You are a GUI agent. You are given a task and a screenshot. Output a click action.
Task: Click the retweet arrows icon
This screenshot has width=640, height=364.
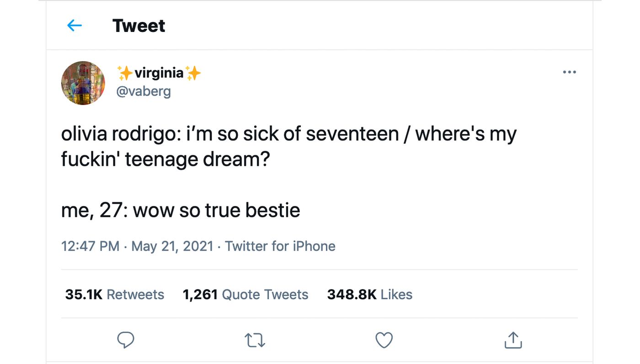pyautogui.click(x=255, y=340)
